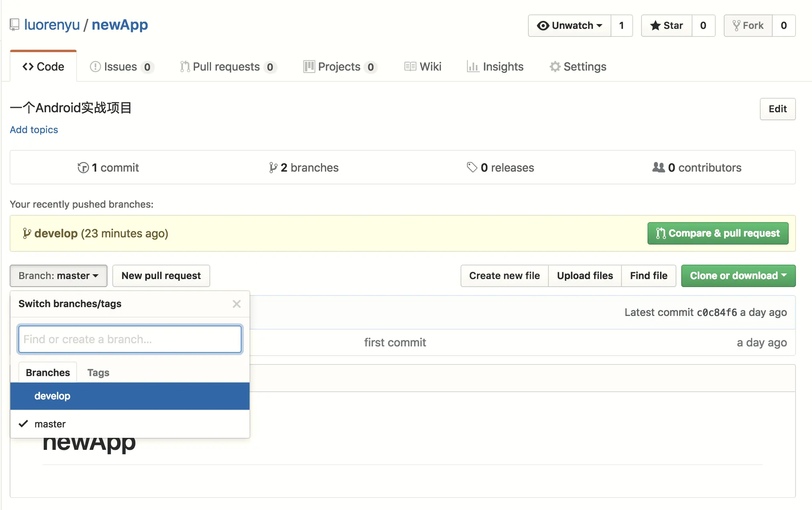Click the Fork button icon

(737, 26)
